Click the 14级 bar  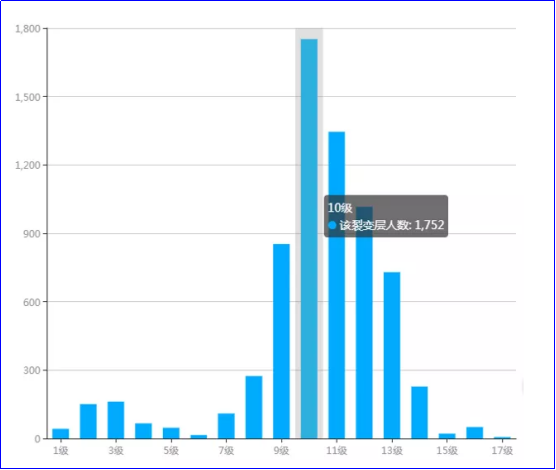pos(419,413)
